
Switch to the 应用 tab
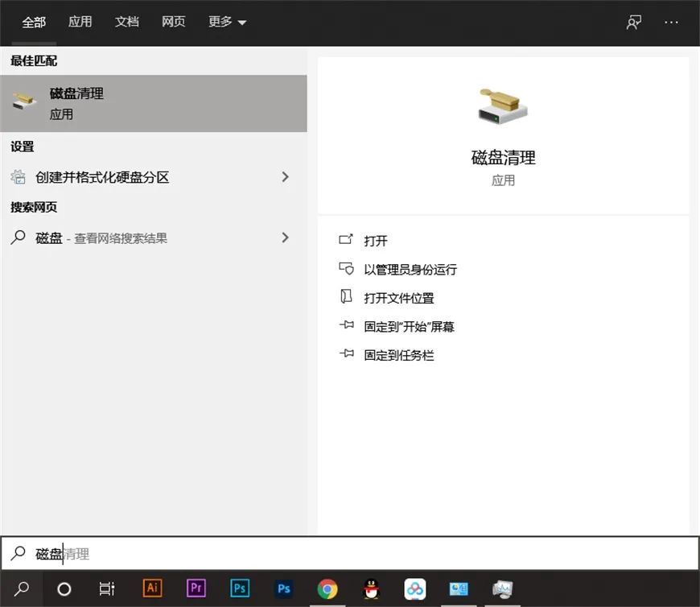tap(80, 22)
